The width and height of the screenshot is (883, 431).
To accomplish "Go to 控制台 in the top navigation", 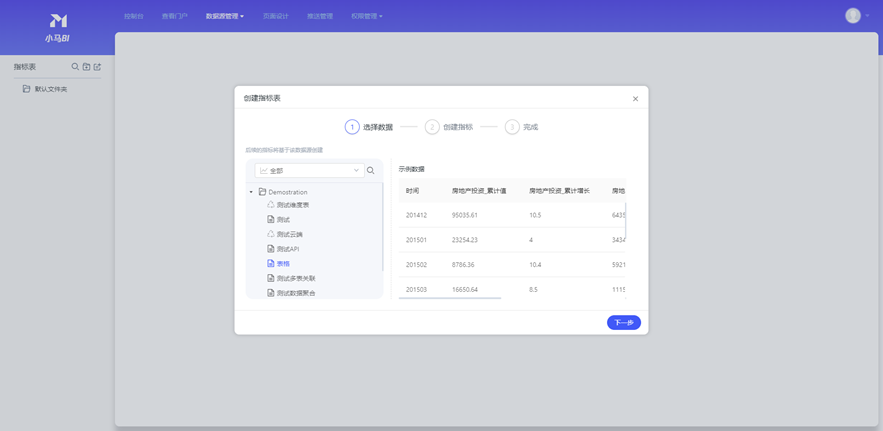I will point(133,16).
